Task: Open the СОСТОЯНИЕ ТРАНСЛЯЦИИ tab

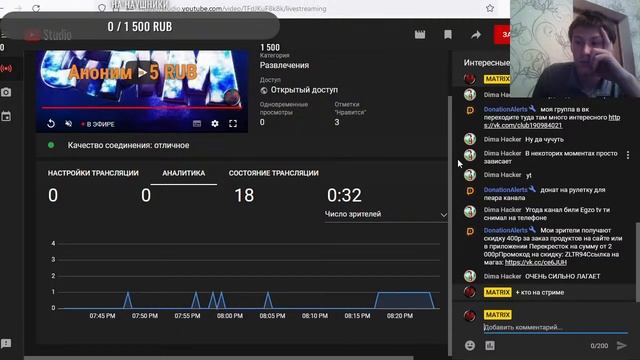Action: [273, 173]
